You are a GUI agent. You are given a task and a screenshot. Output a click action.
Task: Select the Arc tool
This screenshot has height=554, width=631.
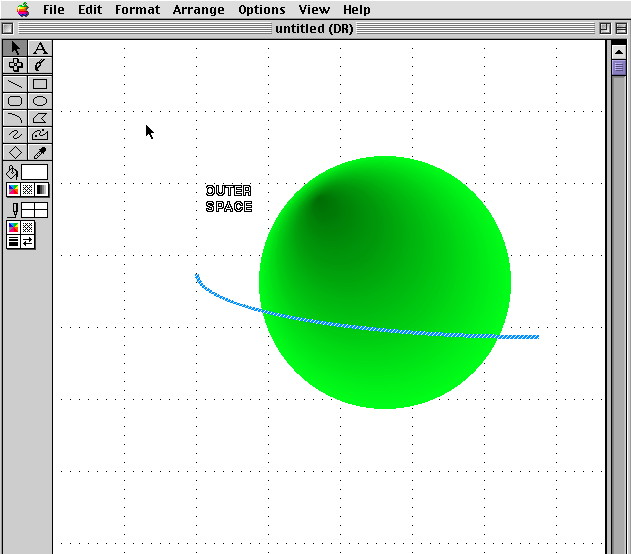(15, 118)
